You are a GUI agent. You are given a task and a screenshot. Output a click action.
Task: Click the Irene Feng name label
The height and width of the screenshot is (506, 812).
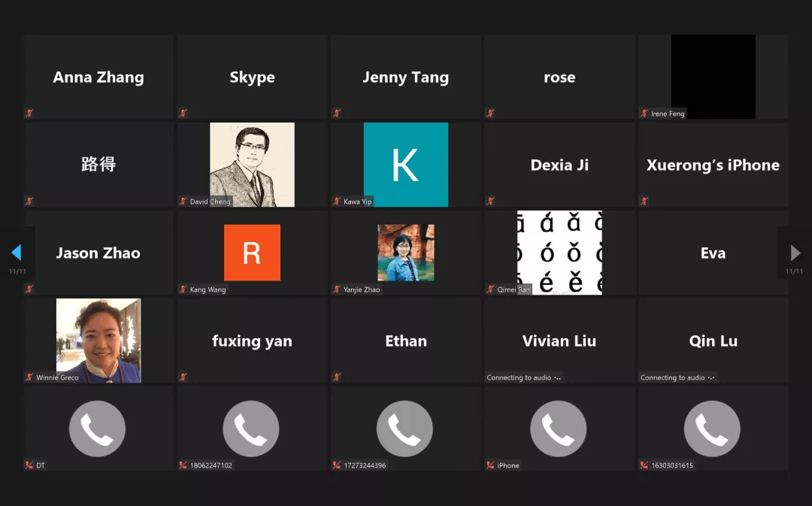pyautogui.click(x=668, y=114)
